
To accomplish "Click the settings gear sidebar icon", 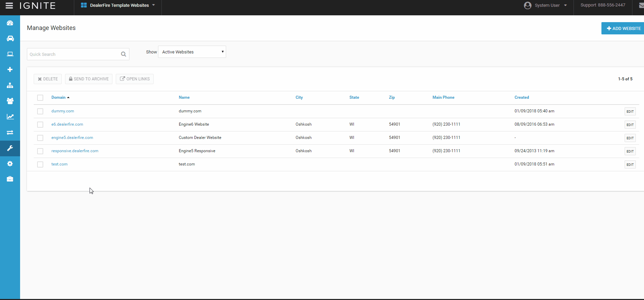I will coord(10,164).
